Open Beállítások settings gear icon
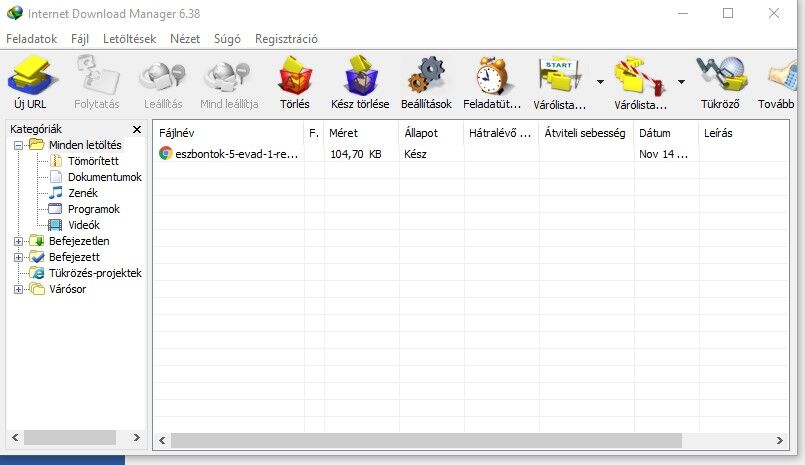The width and height of the screenshot is (805, 465). click(426, 76)
